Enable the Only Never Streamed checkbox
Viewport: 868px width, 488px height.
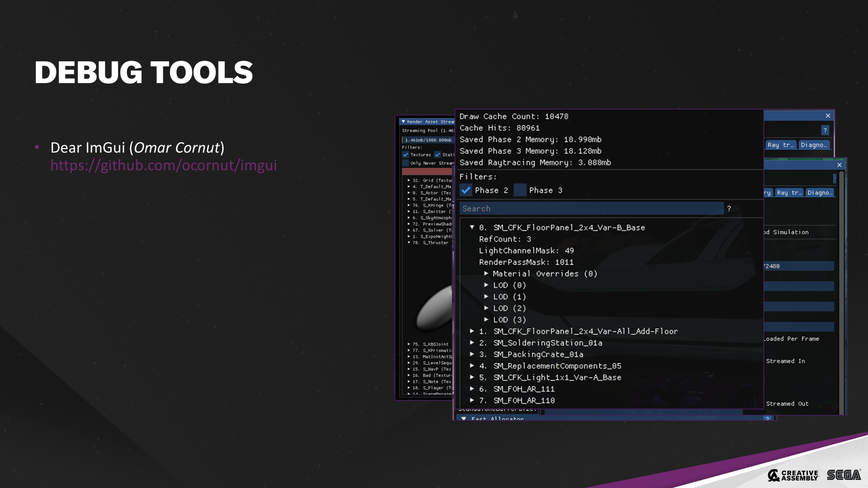tap(405, 163)
